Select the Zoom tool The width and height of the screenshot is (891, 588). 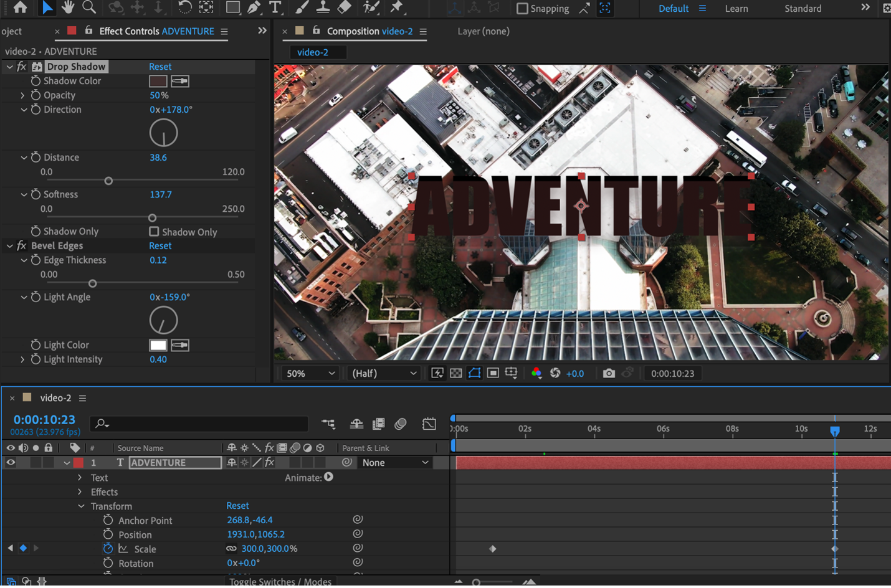89,7
